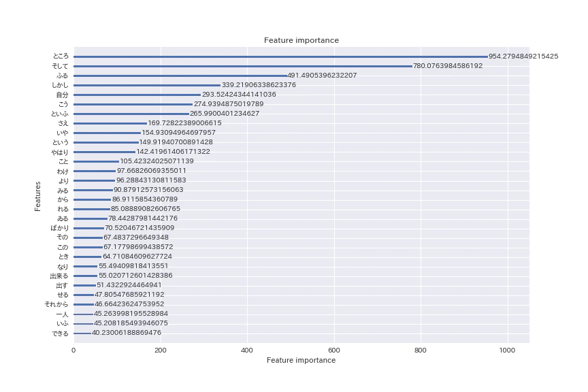Click the feature label "できる"
Image resolution: width=588 pixels, height=392 pixels.
pyautogui.click(x=60, y=333)
